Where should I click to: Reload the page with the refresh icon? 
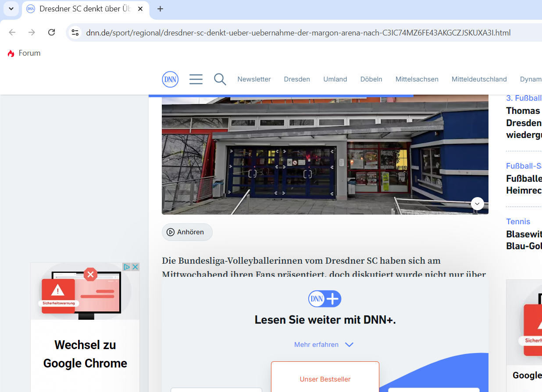[51, 32]
